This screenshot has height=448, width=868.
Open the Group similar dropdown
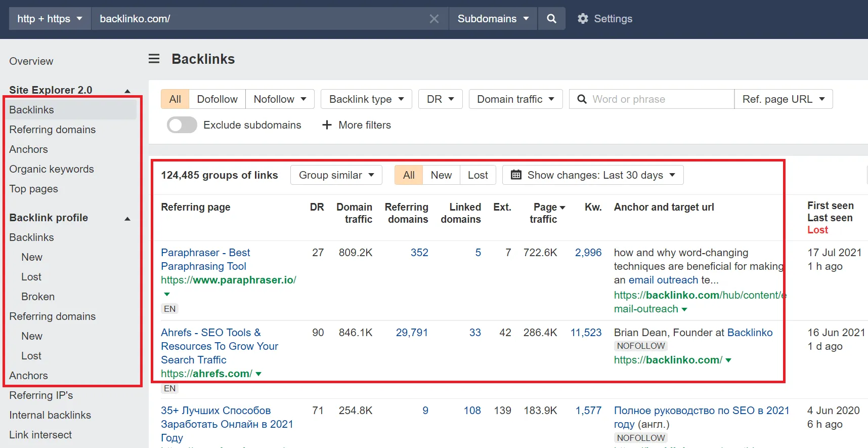[x=336, y=175]
